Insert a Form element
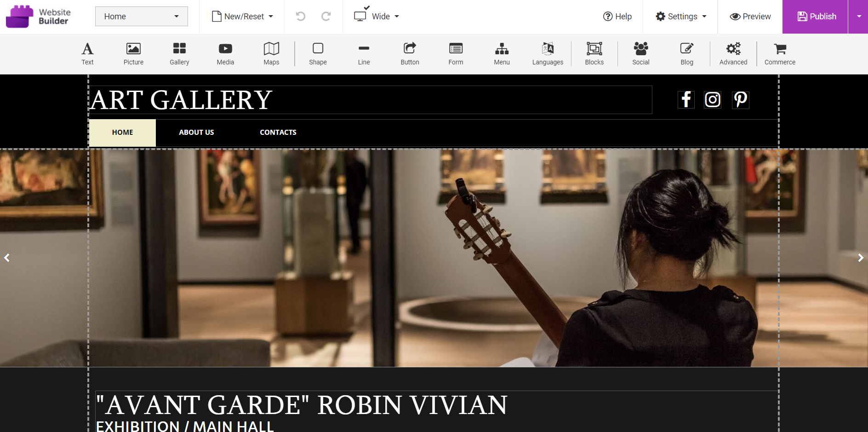The width and height of the screenshot is (868, 432). pyautogui.click(x=456, y=54)
